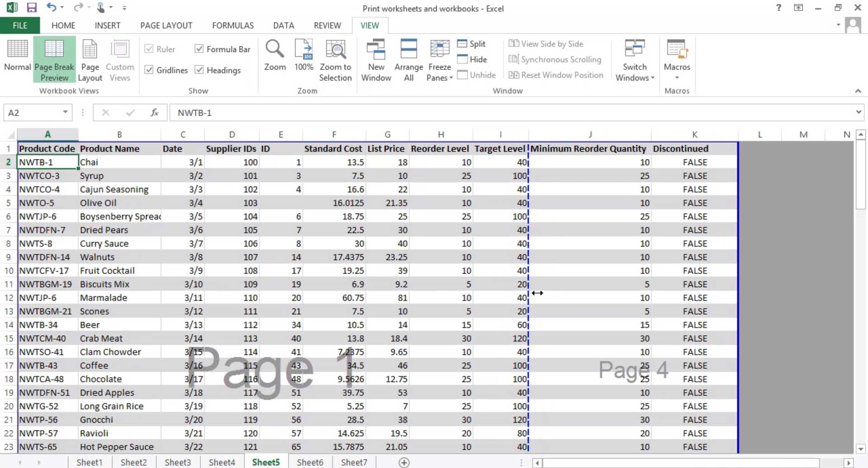Click vertical scrollbar up arrow
The width and height of the screenshot is (868, 468).
pyautogui.click(x=861, y=134)
